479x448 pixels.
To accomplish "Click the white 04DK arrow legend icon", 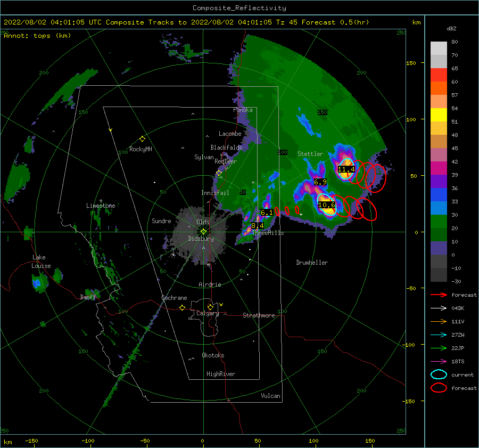I will coord(439,308).
